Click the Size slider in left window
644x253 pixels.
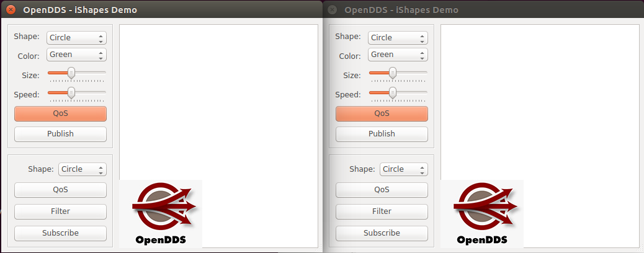(x=76, y=74)
